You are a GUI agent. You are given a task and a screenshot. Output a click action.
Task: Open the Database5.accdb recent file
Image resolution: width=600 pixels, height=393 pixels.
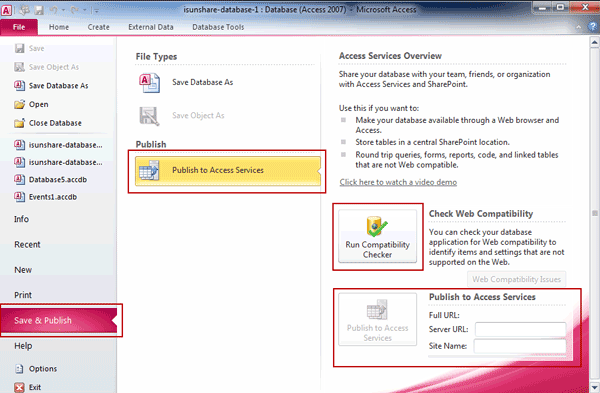(x=51, y=179)
